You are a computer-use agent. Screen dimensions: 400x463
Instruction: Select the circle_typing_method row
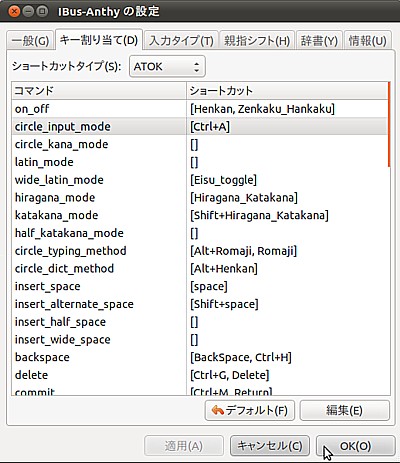coord(200,251)
